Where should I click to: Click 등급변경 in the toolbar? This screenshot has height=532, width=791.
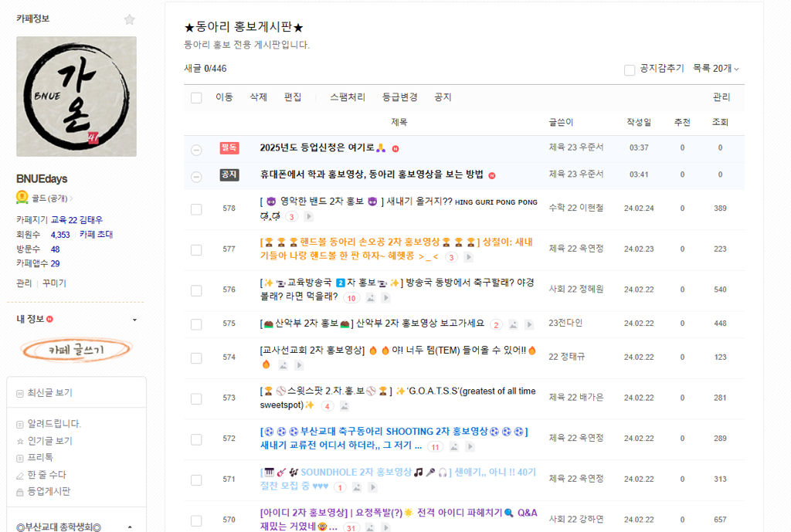point(399,97)
